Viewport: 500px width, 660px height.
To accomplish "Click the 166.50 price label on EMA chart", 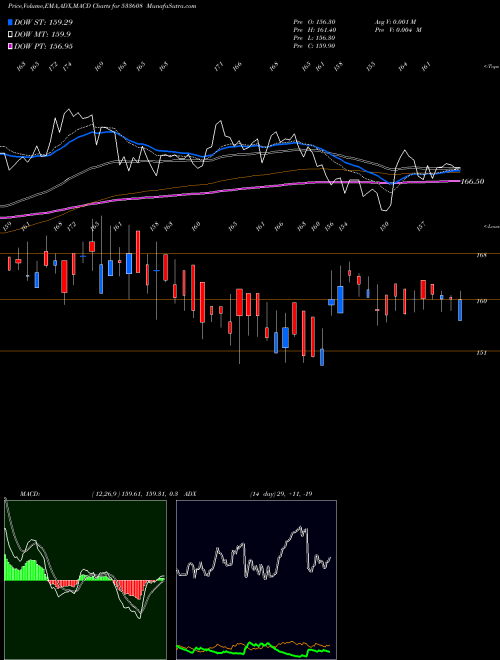I will click(473, 182).
